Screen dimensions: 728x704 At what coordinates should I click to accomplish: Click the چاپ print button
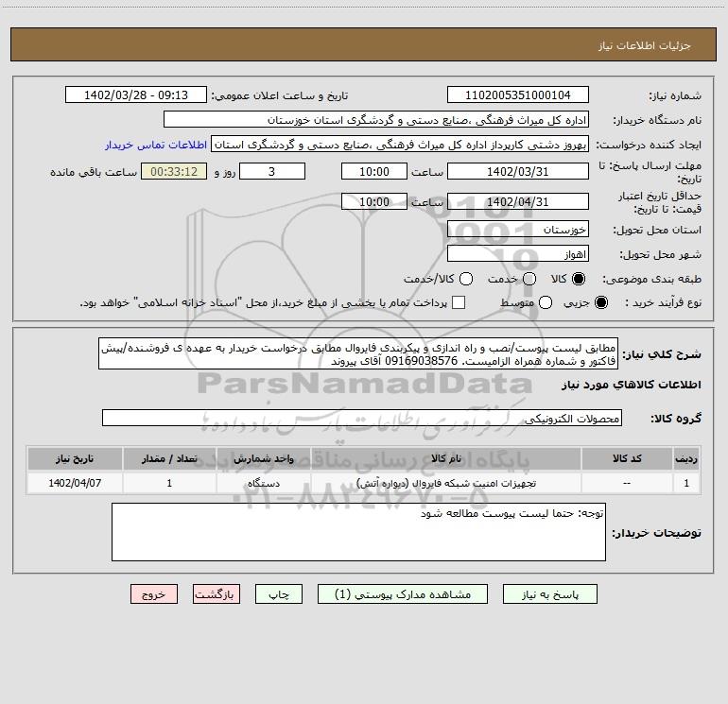[x=279, y=594]
